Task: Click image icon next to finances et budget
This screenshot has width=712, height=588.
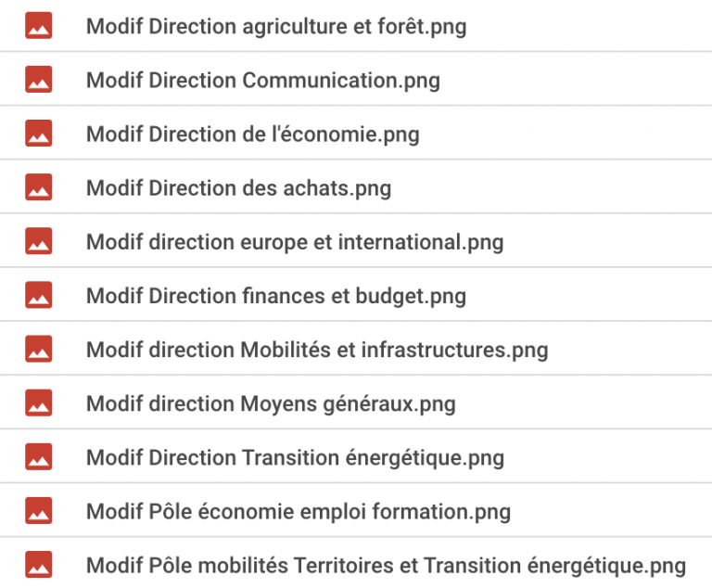Action: (39, 295)
